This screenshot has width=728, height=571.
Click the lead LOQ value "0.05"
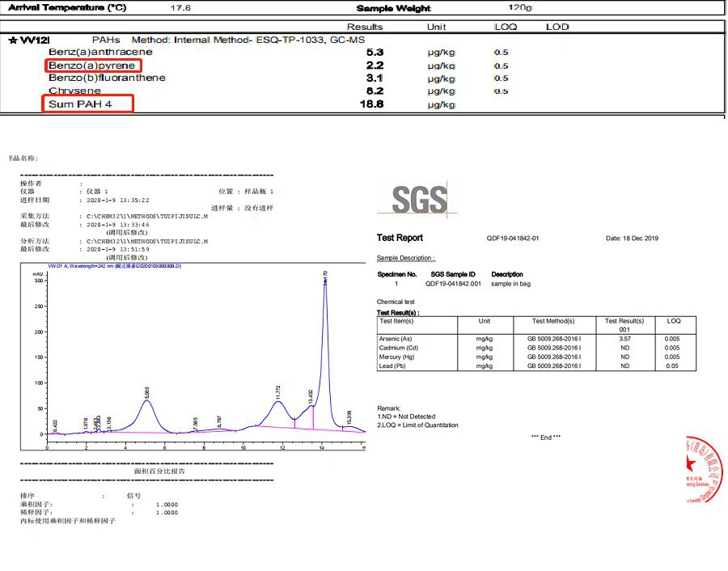pyautogui.click(x=672, y=366)
